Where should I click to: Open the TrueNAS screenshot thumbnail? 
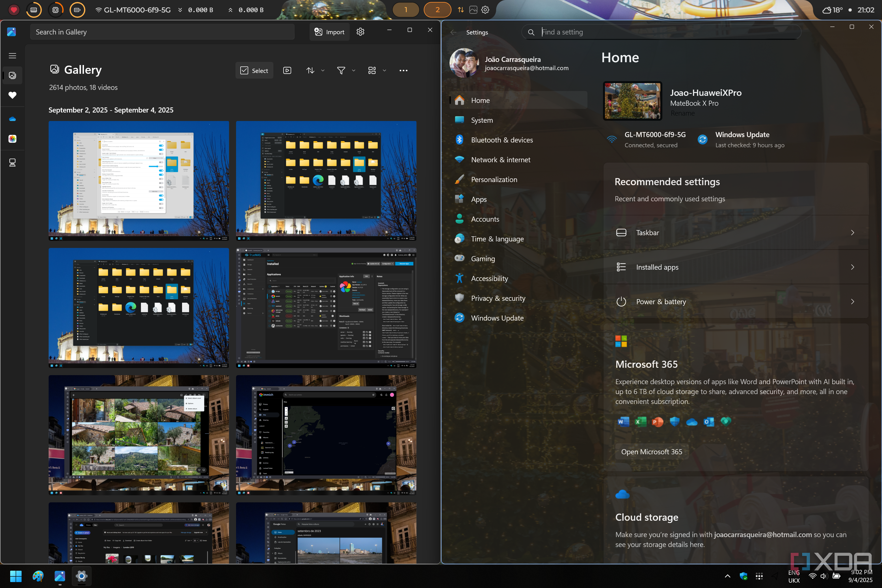[x=326, y=308]
